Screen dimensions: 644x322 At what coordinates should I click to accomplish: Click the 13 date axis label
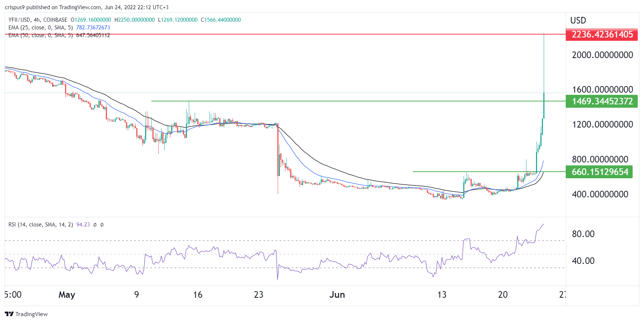click(442, 295)
